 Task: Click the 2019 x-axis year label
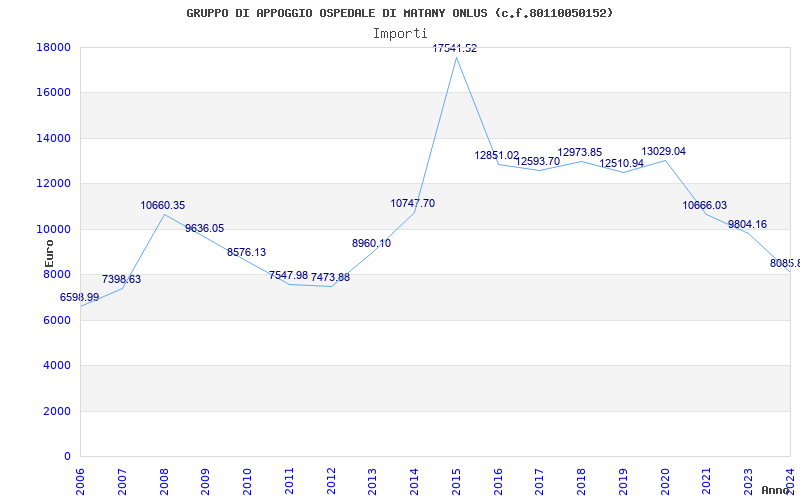[x=623, y=482]
